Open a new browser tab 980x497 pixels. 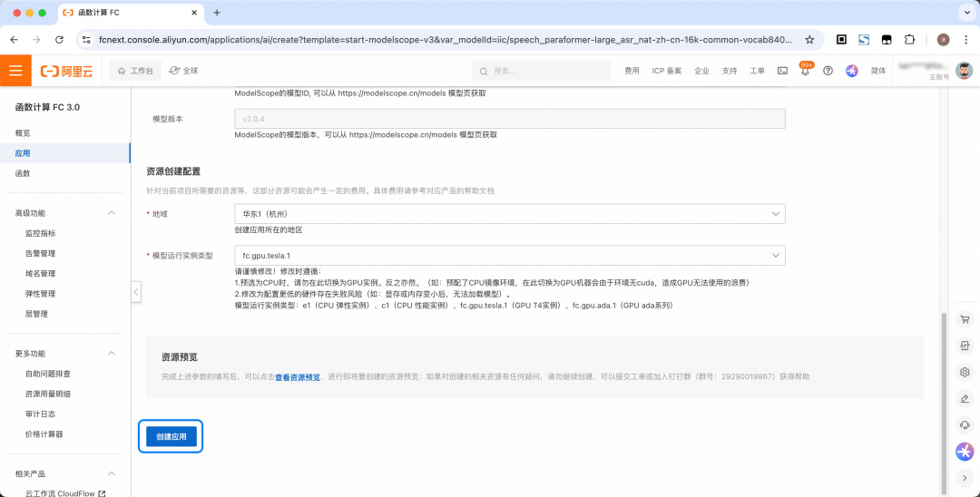pos(217,13)
